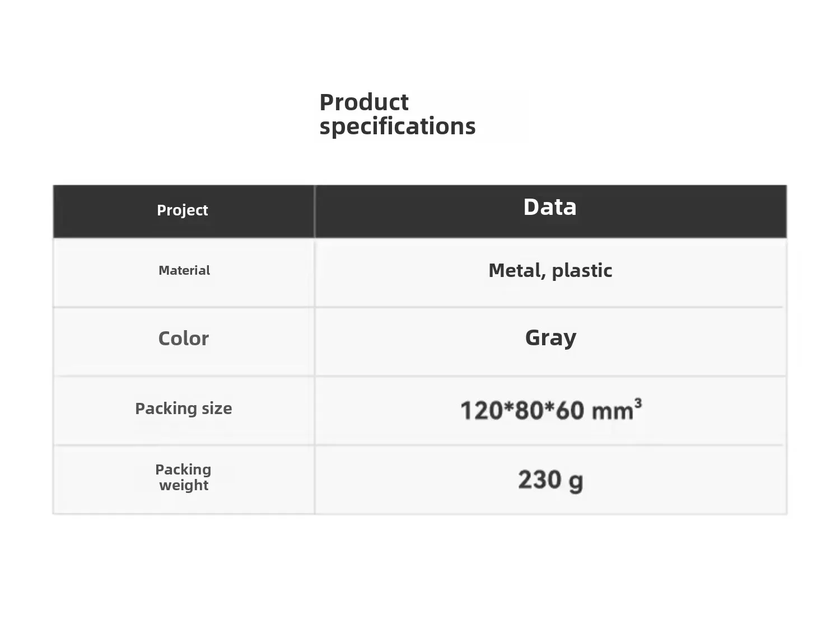Screen dimensions: 840x620
Task: Select the "Packing weight" row label
Action: click(184, 477)
